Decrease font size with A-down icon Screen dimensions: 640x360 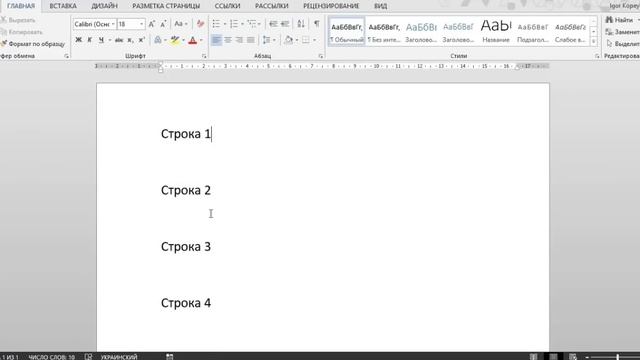pos(163,24)
